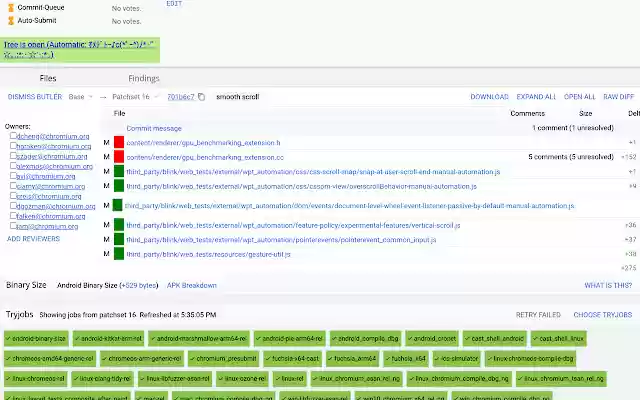Select '5 comments (5 unresolved)' text
The width and height of the screenshot is (640, 400).
tap(571, 157)
